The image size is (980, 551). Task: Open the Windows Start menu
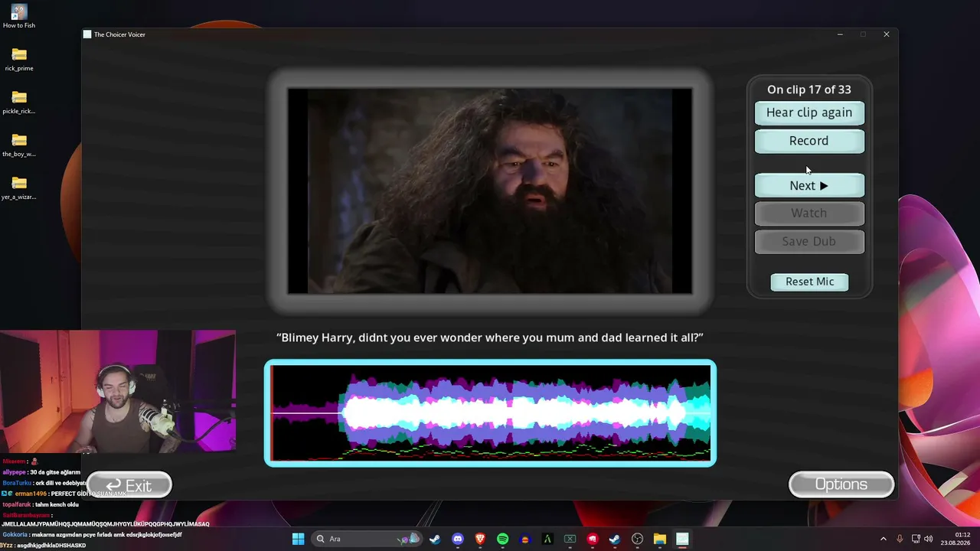[298, 539]
